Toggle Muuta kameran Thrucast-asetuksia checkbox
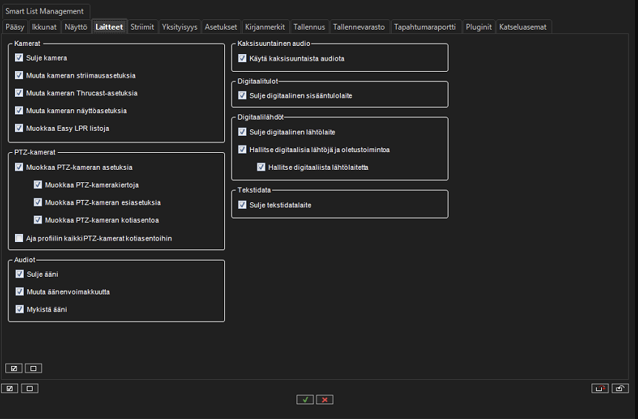638x419 pixels. 19,93
